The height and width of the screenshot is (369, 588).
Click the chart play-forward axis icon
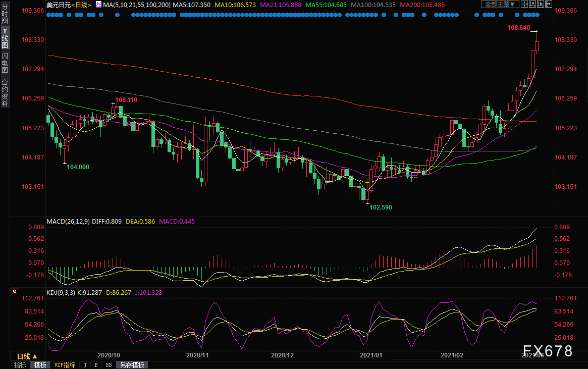pyautogui.click(x=541, y=4)
